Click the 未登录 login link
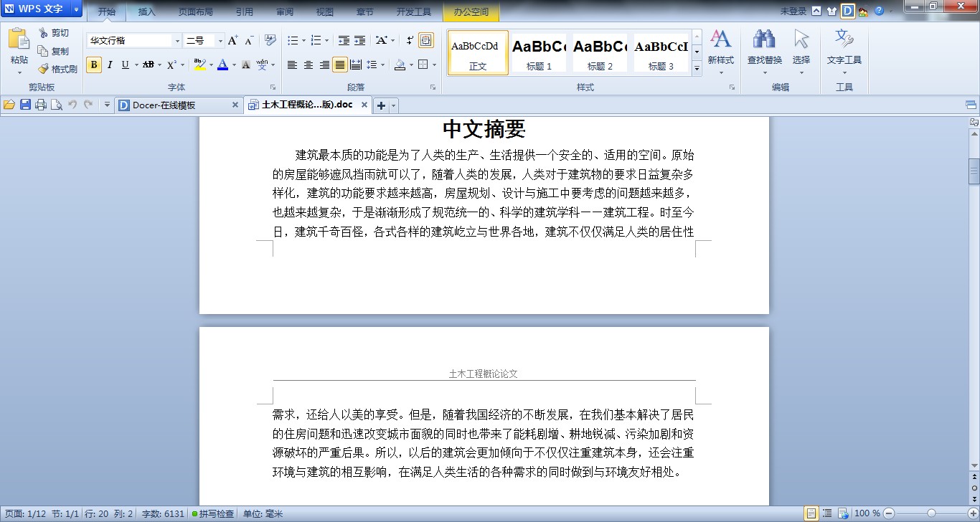 pyautogui.click(x=793, y=11)
